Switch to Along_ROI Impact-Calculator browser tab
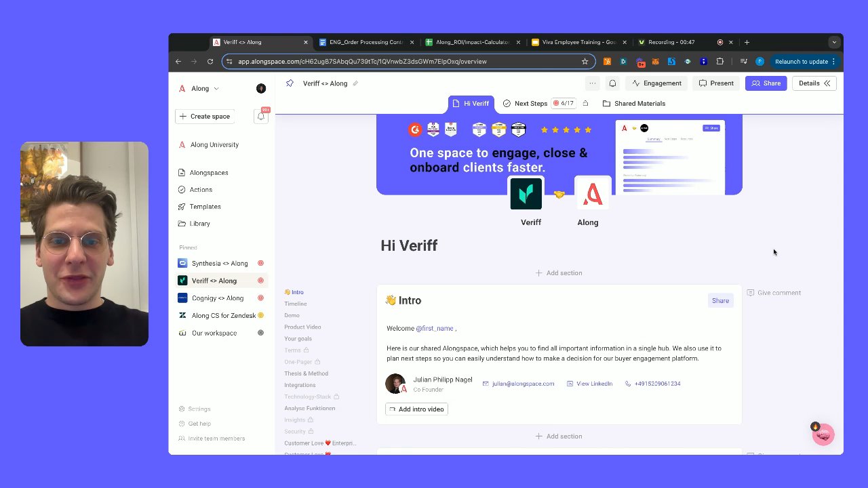The height and width of the screenshot is (488, 868). click(473, 42)
